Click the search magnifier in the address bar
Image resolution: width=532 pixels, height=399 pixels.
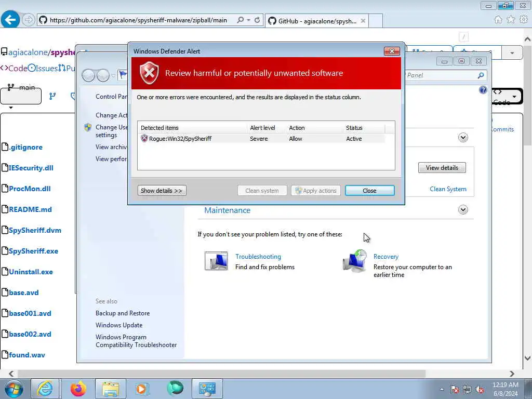(240, 20)
